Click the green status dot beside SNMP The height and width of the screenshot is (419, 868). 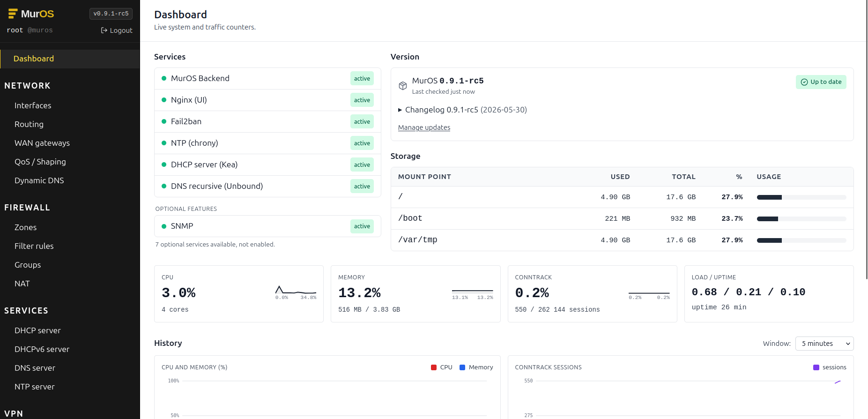(x=164, y=226)
